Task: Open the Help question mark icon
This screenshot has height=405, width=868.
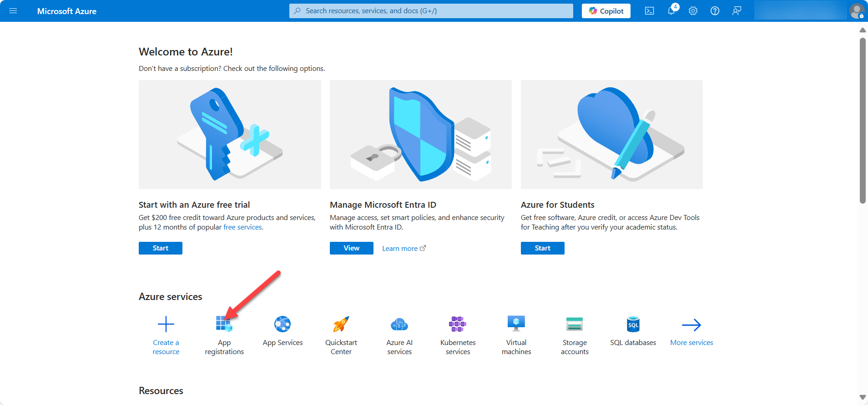Action: 715,11
